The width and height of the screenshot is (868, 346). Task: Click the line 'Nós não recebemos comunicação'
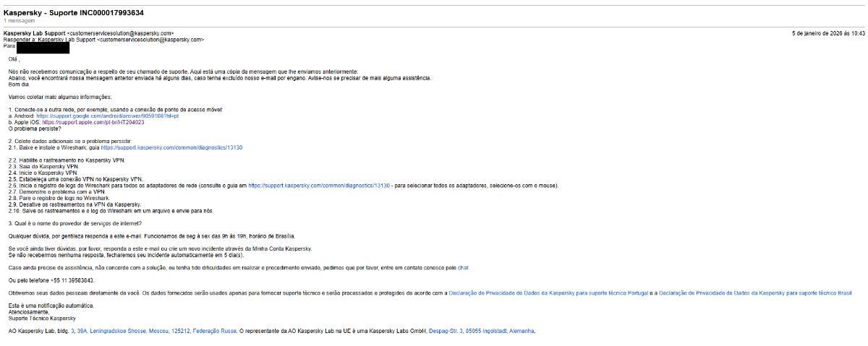(183, 72)
